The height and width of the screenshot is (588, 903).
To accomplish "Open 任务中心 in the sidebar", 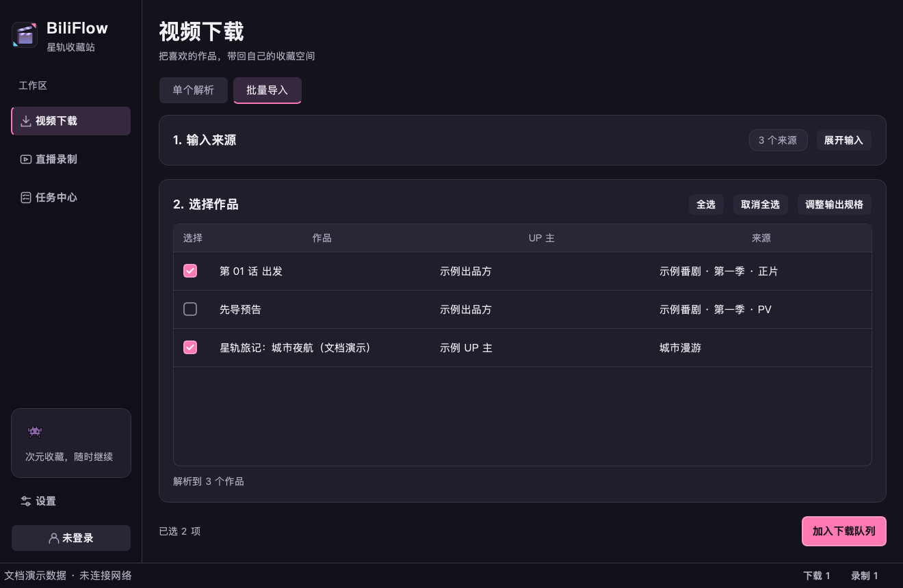I will tap(71, 198).
